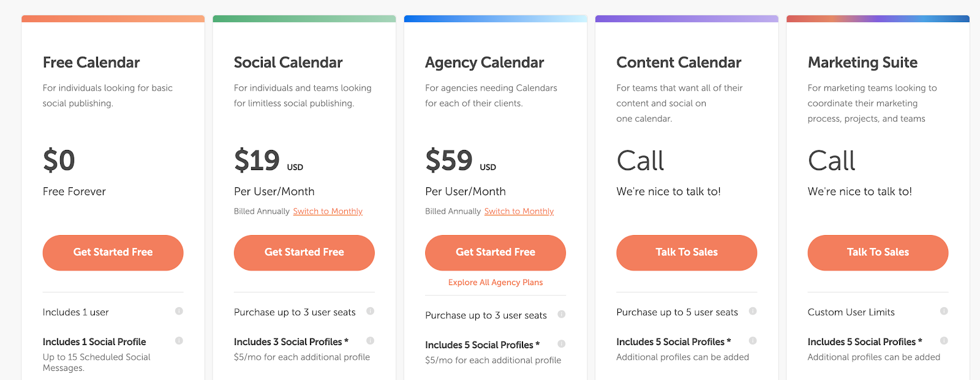Open the Agency Includes 5 Social Profiles tooltip
This screenshot has height=380, width=980.
tap(562, 344)
